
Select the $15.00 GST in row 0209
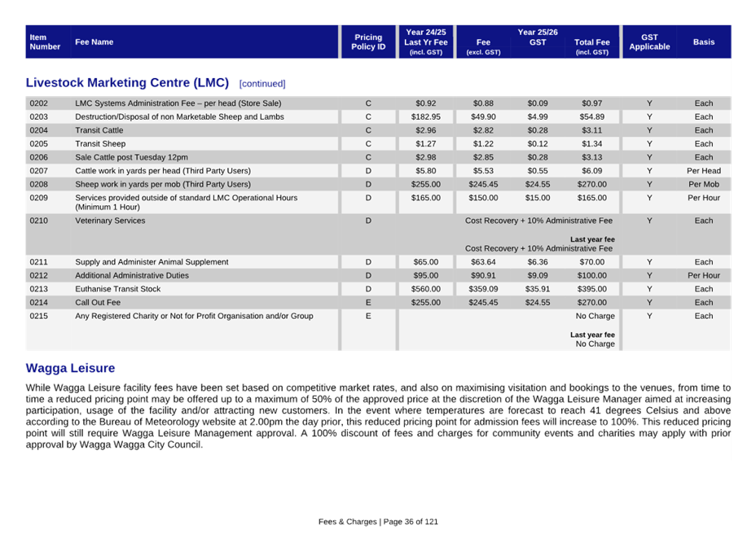[538, 198]
